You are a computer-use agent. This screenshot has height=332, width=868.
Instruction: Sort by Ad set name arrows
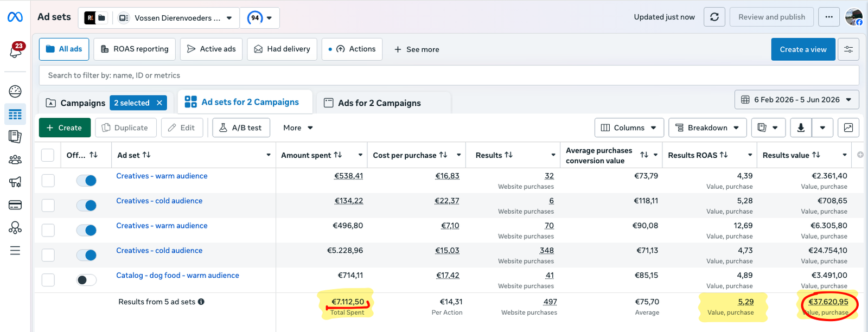[146, 155]
